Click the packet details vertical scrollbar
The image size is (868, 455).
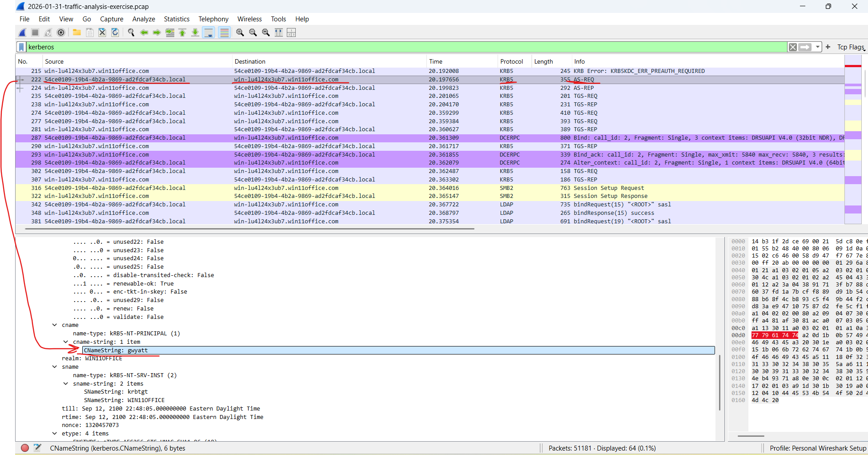click(x=719, y=383)
